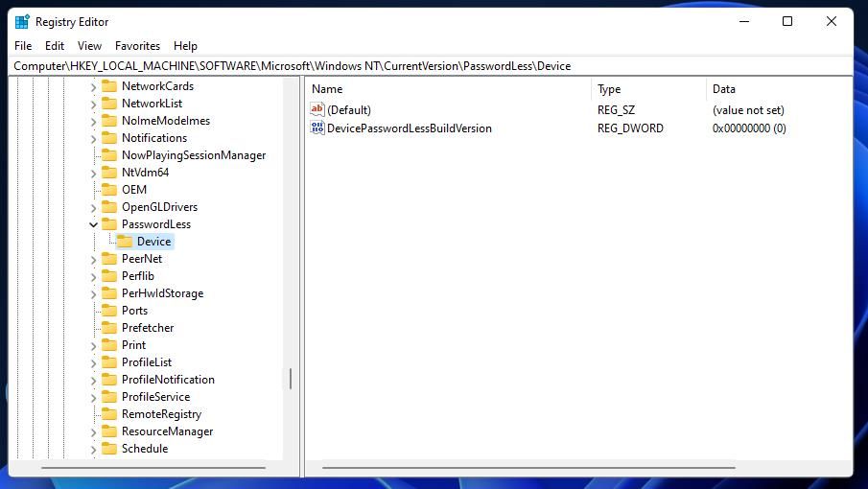
Task: Open the View menu
Action: (x=89, y=45)
